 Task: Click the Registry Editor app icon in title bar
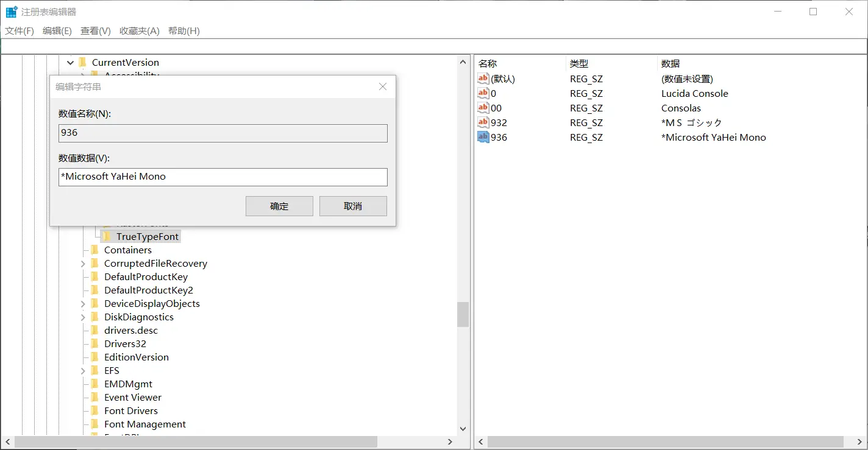click(12, 12)
